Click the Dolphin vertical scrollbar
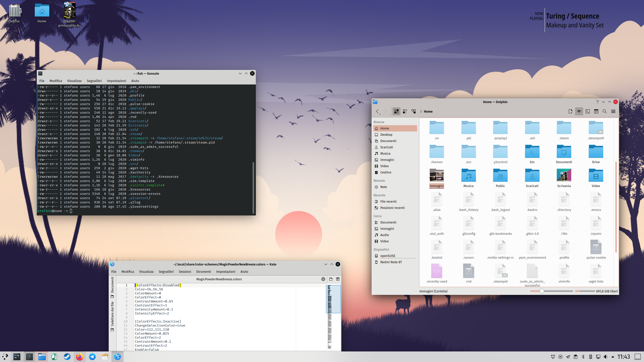The image size is (644, 362). pyautogui.click(x=616, y=207)
